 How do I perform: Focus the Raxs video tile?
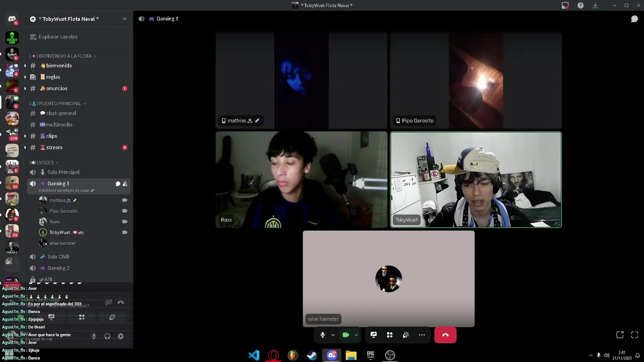[x=301, y=179]
